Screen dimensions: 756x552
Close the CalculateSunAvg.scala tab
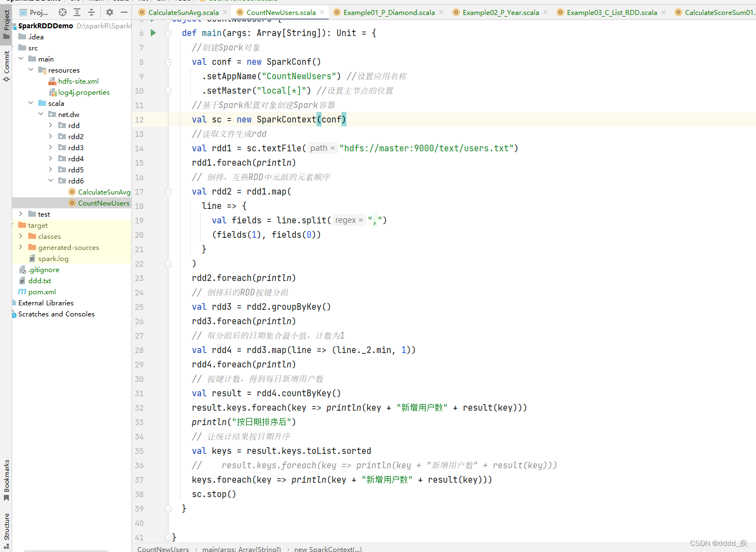click(225, 12)
